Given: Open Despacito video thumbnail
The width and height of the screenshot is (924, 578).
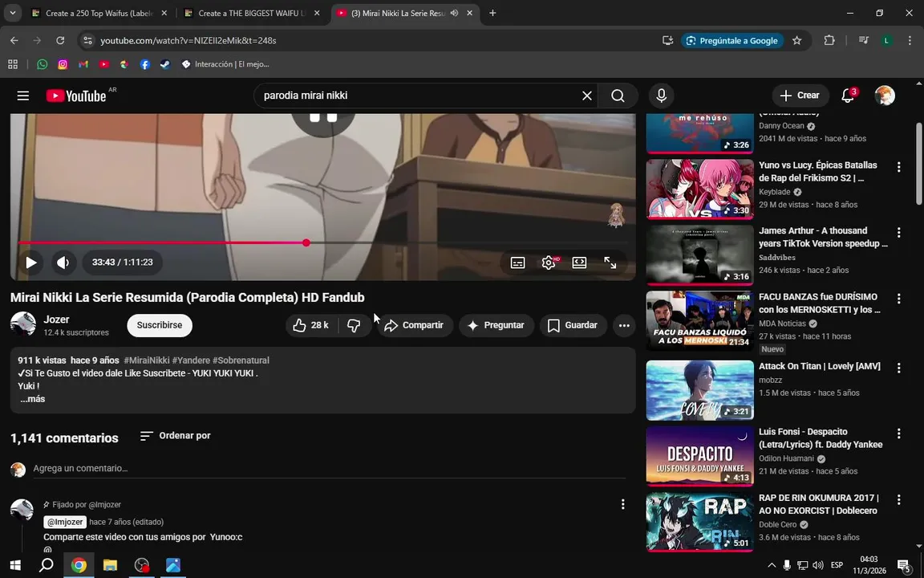Looking at the screenshot, I should point(699,457).
